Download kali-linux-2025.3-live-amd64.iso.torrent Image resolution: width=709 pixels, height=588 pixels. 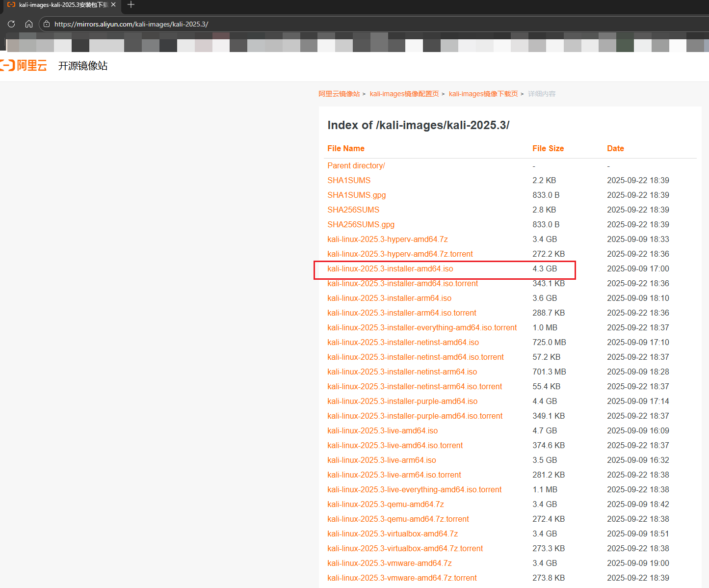395,446
